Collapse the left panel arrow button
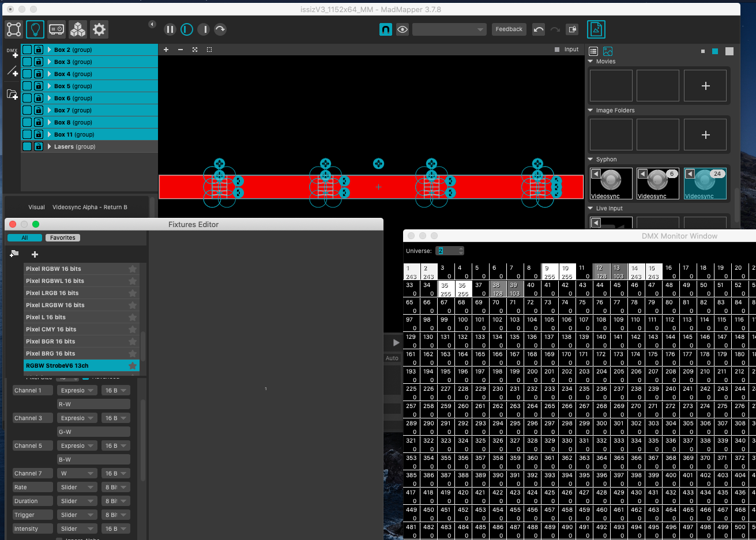 click(x=152, y=24)
